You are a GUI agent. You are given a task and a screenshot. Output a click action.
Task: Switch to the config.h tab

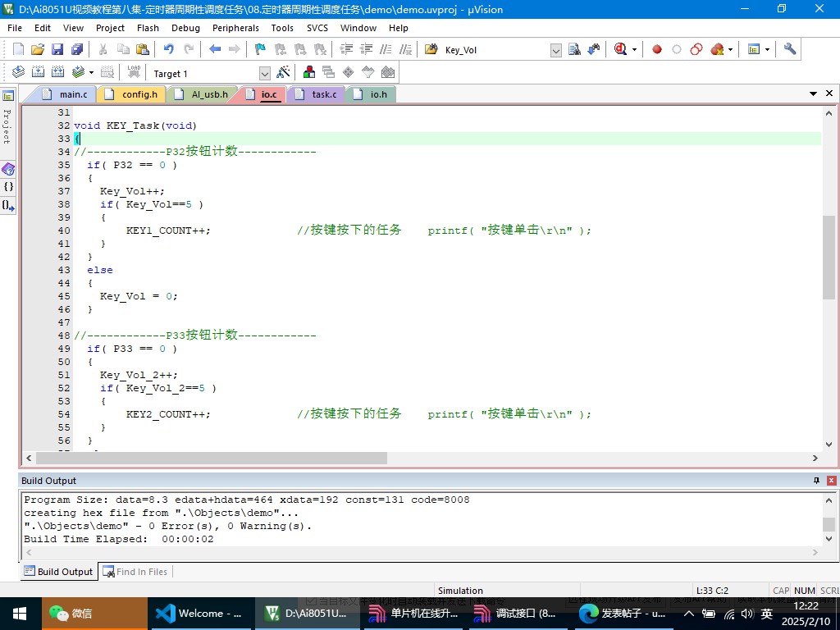coord(133,94)
